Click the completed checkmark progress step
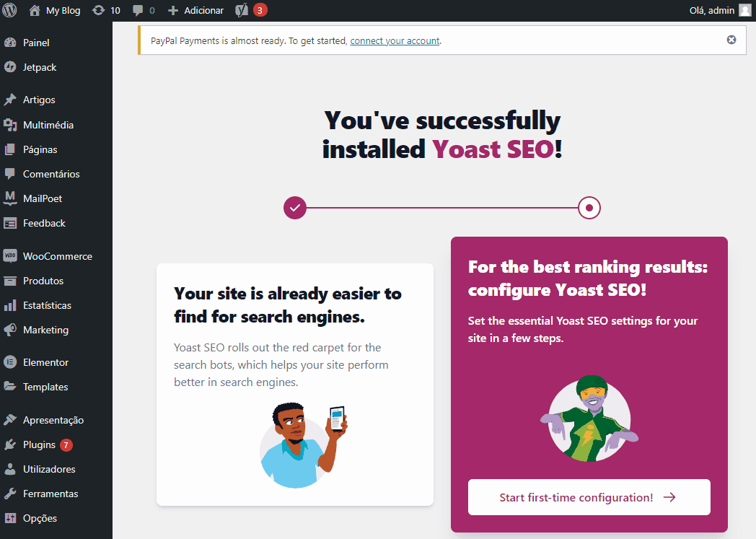The image size is (756, 539). point(295,208)
